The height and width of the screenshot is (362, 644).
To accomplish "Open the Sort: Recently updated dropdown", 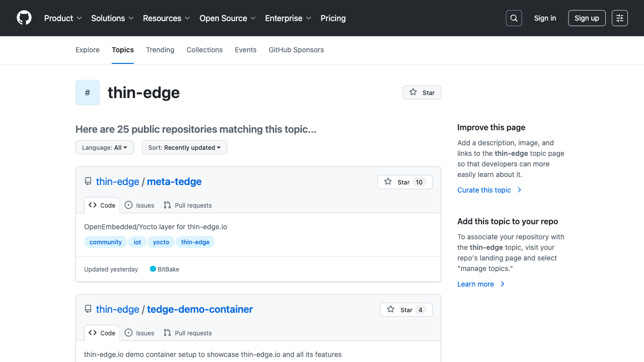I will pos(185,147).
